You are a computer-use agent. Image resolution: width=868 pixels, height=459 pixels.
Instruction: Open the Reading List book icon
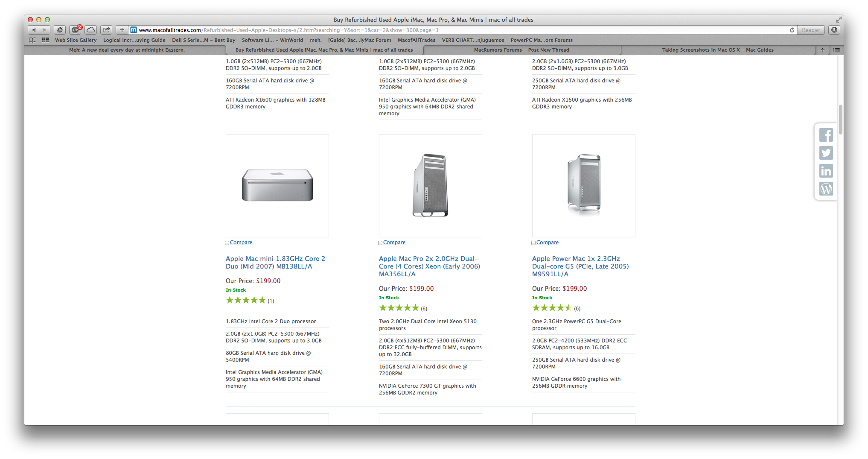(33, 40)
